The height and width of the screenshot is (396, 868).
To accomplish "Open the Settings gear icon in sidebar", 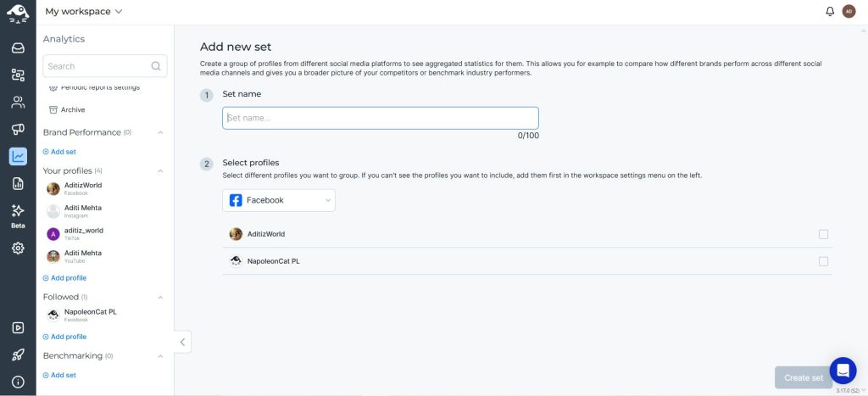I will (x=18, y=248).
